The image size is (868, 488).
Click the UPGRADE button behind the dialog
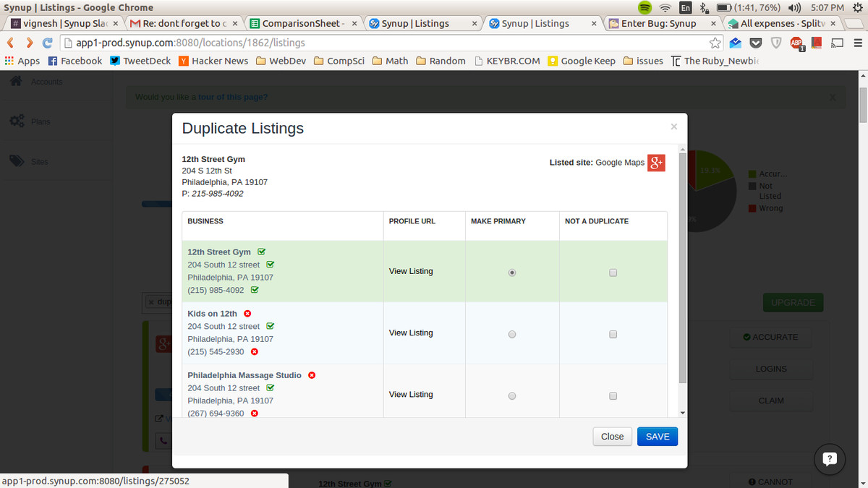point(793,302)
